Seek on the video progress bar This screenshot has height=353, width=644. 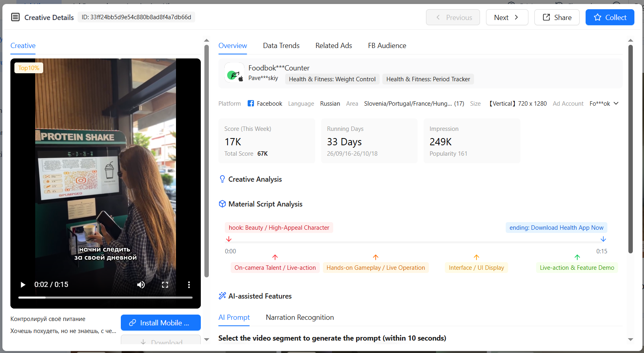tap(106, 297)
